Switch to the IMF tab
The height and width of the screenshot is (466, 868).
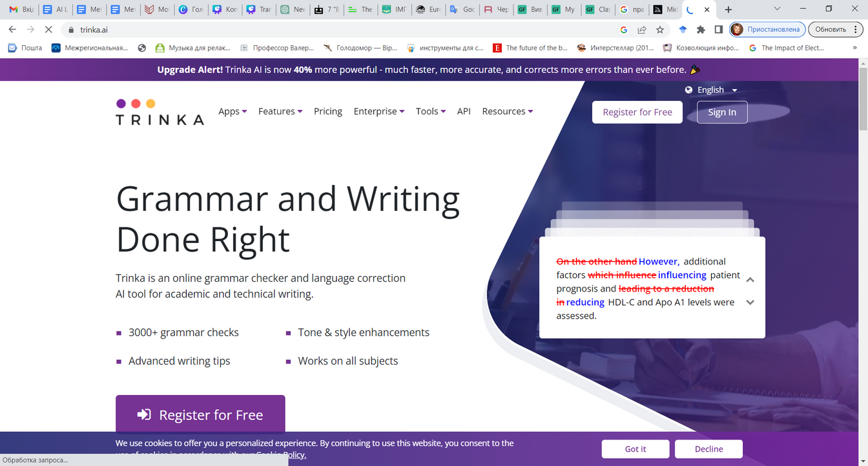pos(395,10)
